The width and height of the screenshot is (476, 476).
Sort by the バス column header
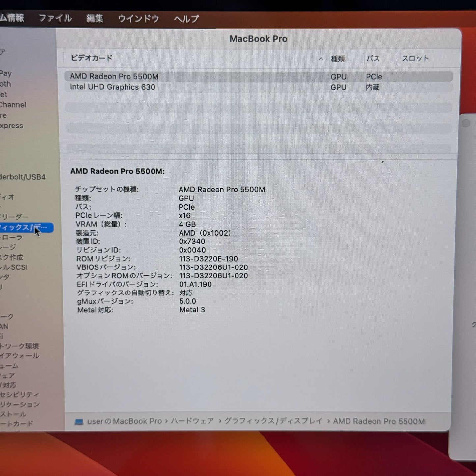pos(373,59)
